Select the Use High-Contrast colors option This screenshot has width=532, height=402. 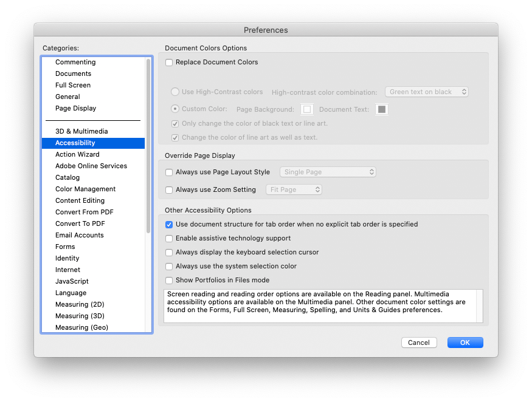[176, 92]
